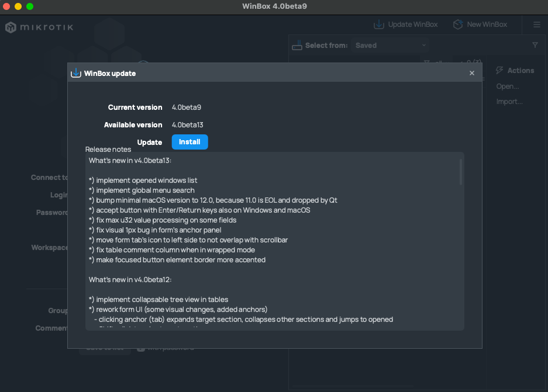Choose Import... under Actions
Image resolution: width=548 pixels, height=392 pixels.
click(509, 102)
